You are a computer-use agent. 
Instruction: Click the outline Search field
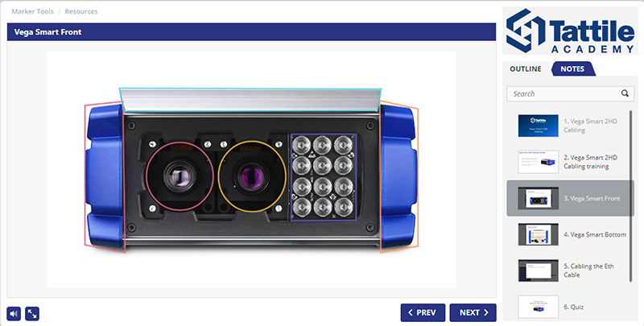[571, 93]
